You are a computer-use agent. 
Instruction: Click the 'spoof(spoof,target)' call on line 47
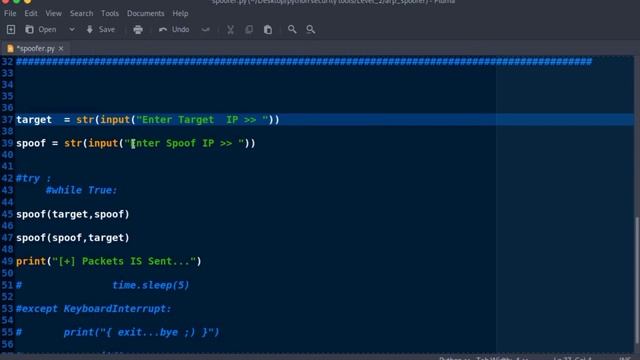[x=73, y=238]
